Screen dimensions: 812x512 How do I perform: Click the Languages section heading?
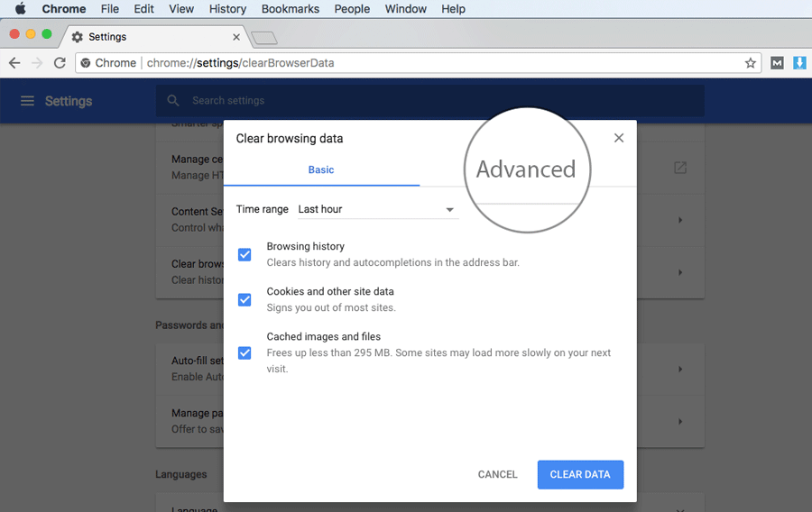(180, 474)
